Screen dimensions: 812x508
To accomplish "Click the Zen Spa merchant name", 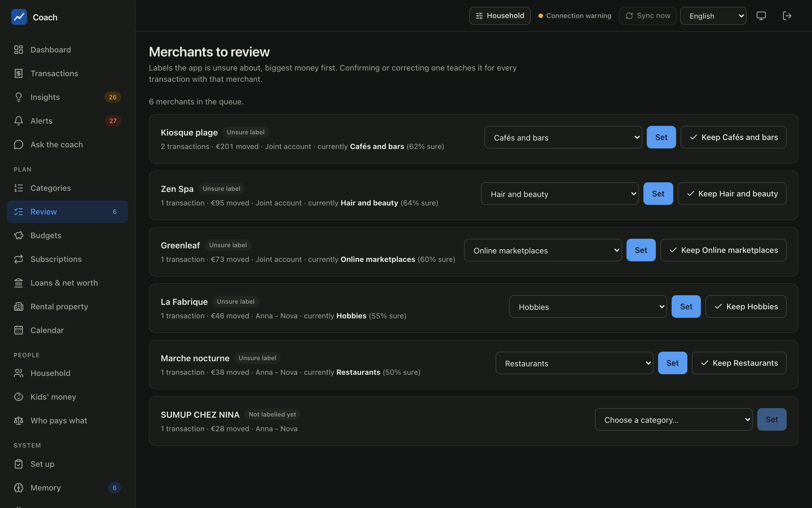I will click(x=177, y=189).
